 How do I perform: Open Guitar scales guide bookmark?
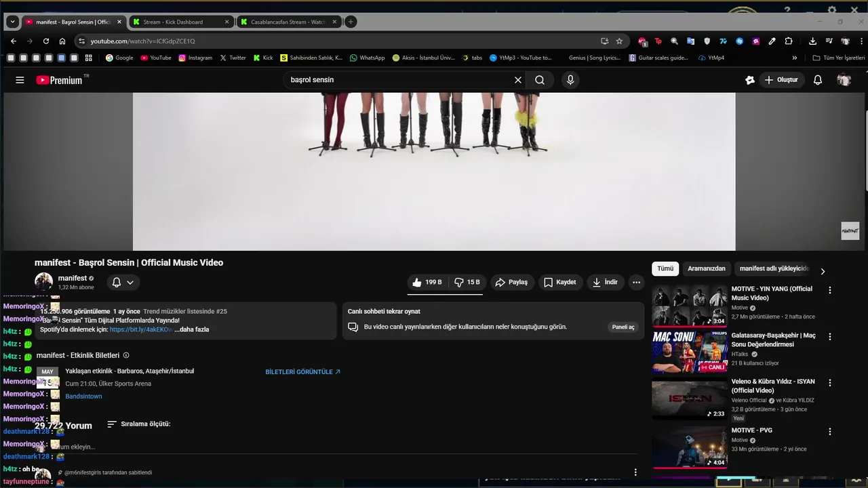click(x=658, y=58)
